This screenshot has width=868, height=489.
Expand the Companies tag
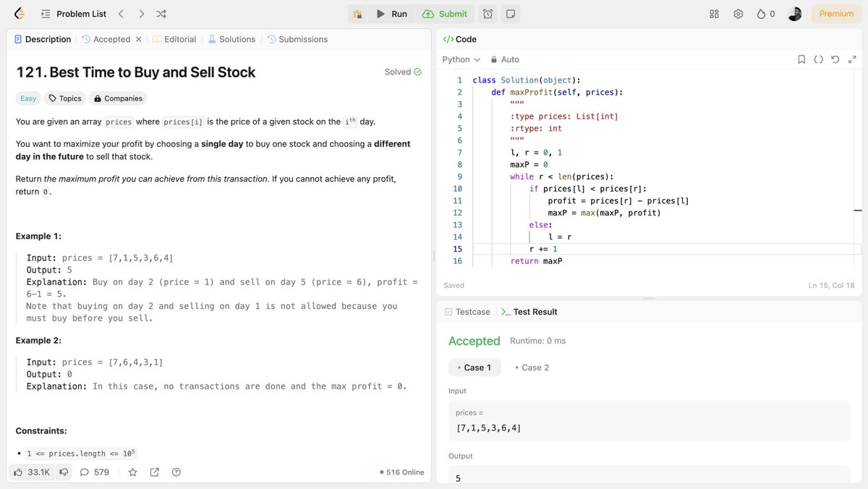click(x=118, y=98)
